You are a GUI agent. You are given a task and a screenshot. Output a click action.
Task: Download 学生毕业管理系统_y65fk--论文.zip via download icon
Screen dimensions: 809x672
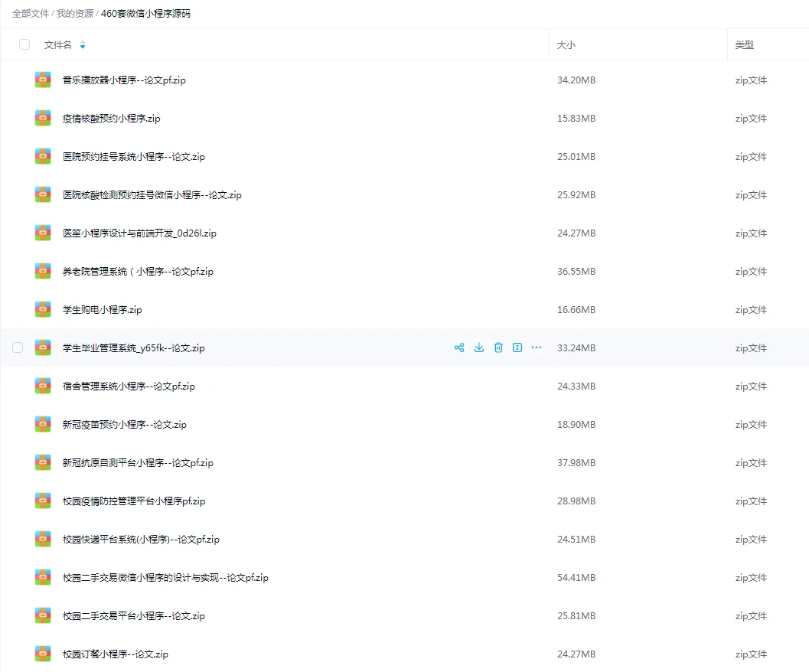click(x=479, y=347)
